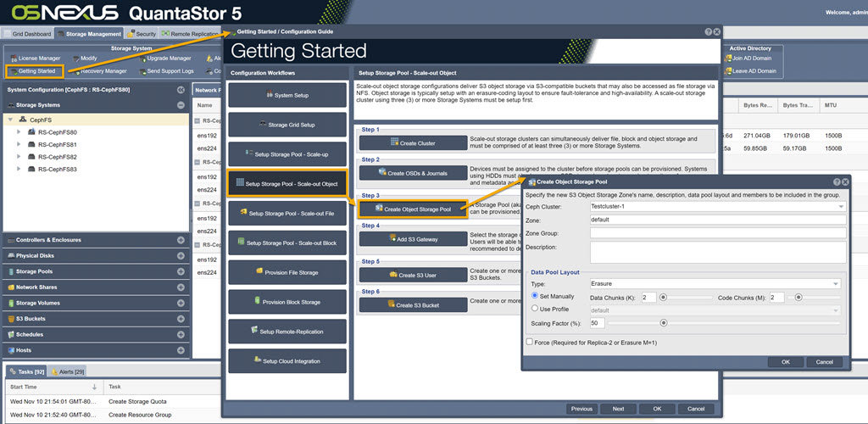
Task: Open the Provision Block Storage workflow
Action: click(x=287, y=302)
